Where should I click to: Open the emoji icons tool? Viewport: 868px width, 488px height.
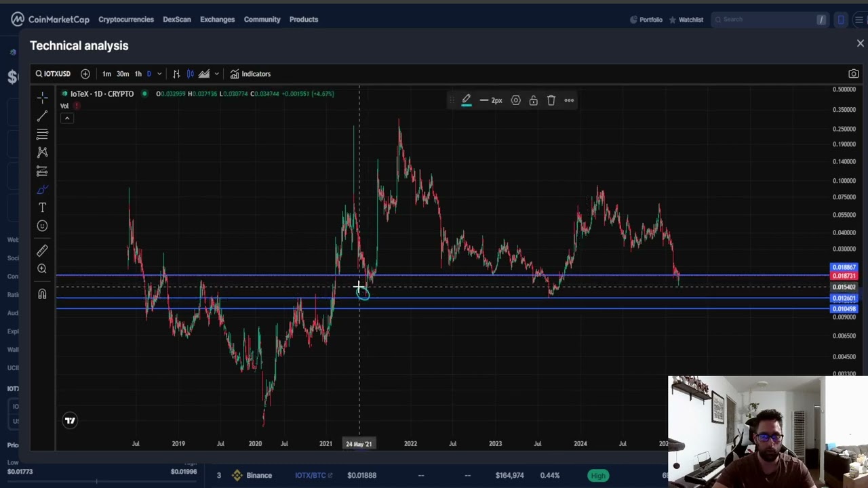(x=42, y=226)
